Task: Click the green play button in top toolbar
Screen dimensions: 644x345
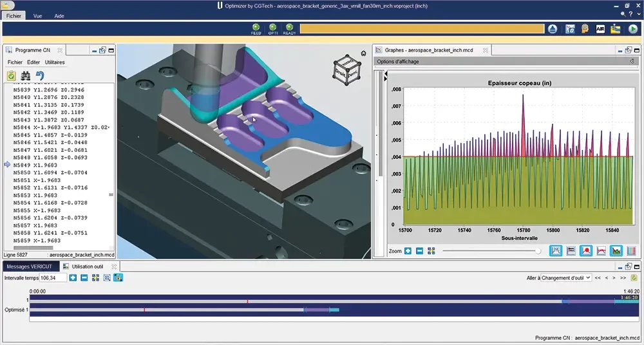Action: [632, 29]
